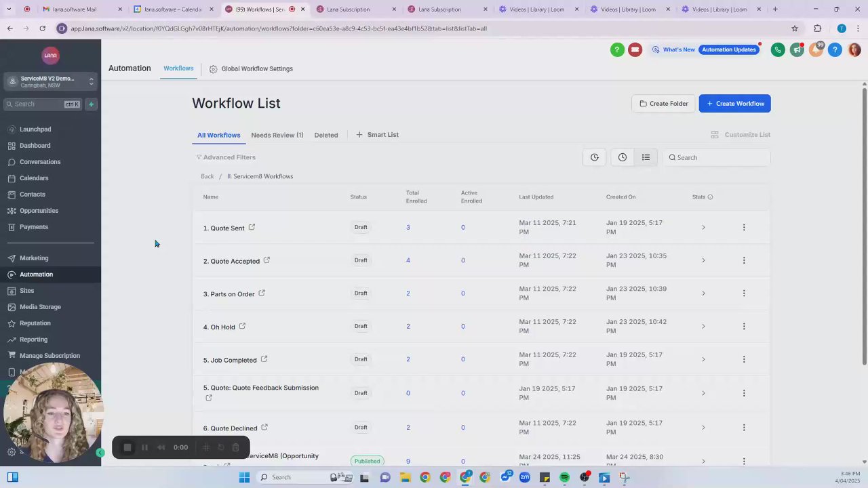This screenshot has height=488, width=868.
Task: Expand Advanced Filters
Action: [x=226, y=157]
